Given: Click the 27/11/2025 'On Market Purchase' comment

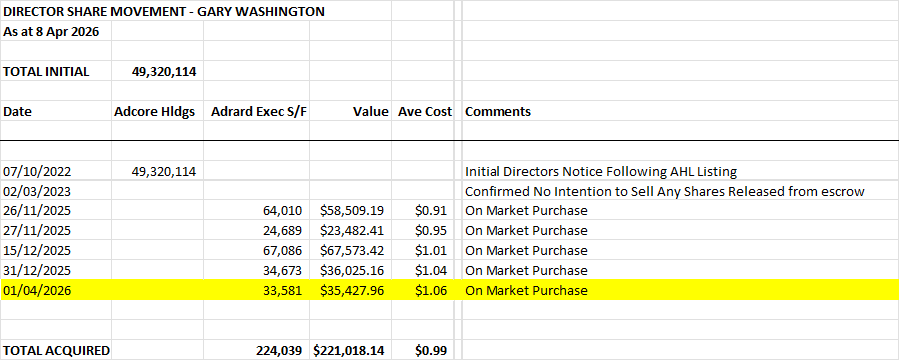Looking at the screenshot, I should 526,231.
